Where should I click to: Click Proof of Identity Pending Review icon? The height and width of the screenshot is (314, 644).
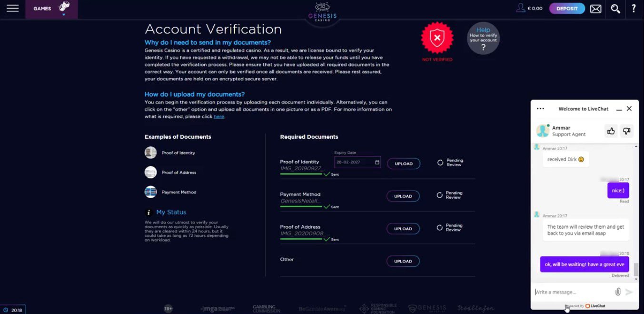[x=440, y=162]
